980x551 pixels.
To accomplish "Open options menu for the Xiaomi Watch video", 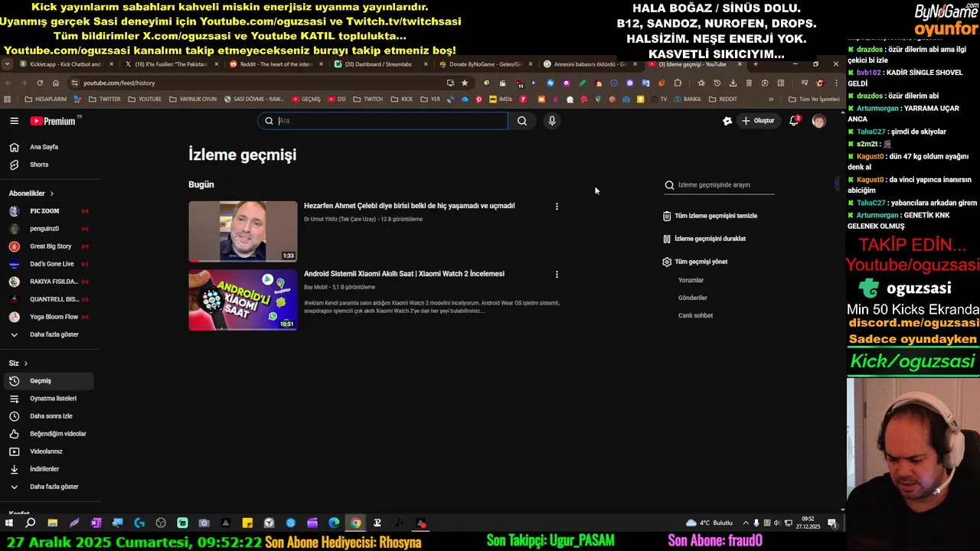I will click(x=557, y=275).
